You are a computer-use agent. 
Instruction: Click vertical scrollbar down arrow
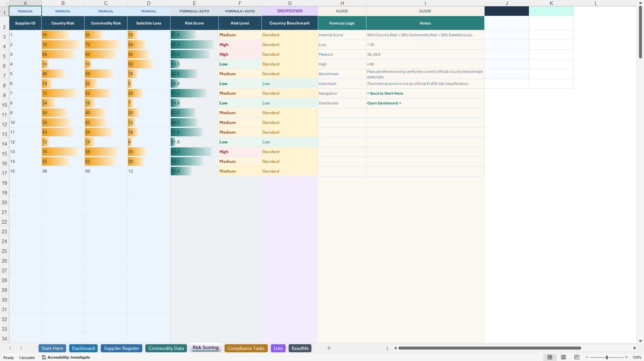[x=640, y=341]
